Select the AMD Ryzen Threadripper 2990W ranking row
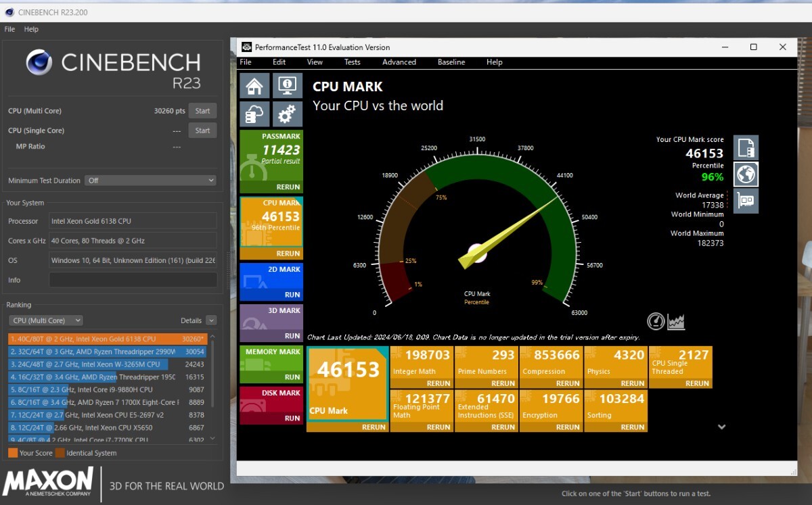The image size is (812, 505). pos(108,352)
